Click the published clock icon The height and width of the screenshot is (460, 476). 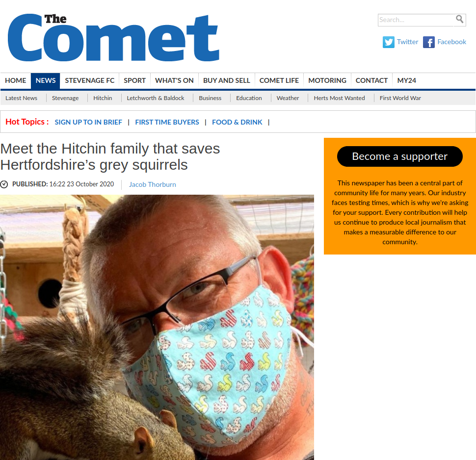4,184
